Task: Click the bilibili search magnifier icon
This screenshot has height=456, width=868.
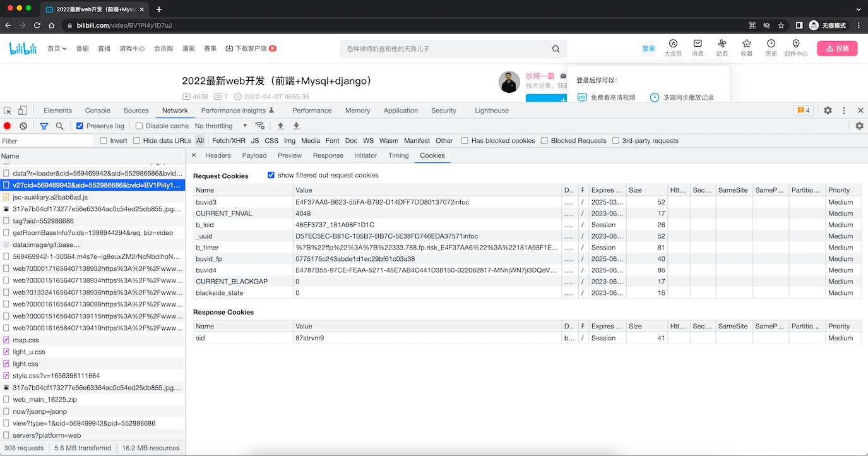Action: (x=556, y=49)
